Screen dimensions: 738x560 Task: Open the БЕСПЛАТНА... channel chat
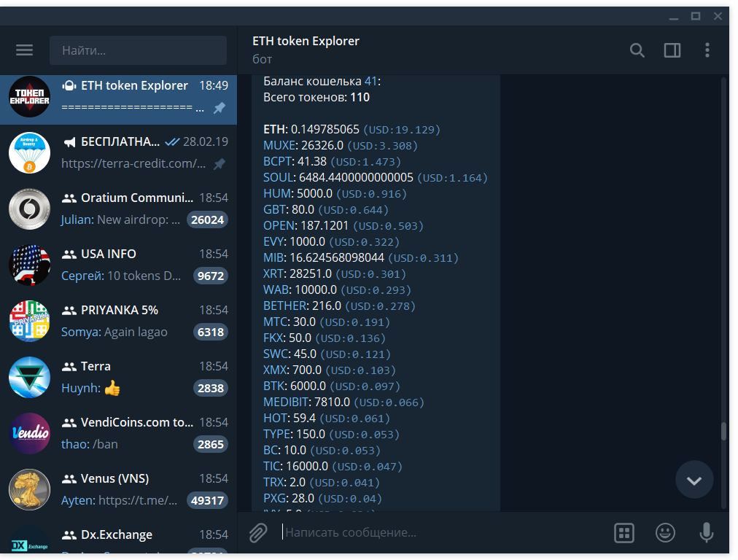coord(119,153)
